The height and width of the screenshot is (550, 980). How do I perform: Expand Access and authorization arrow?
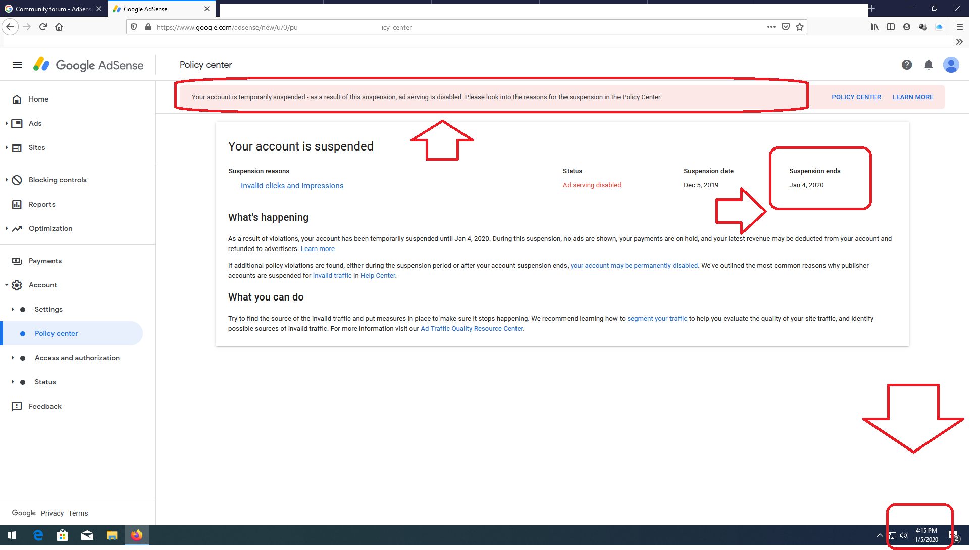[x=13, y=358]
